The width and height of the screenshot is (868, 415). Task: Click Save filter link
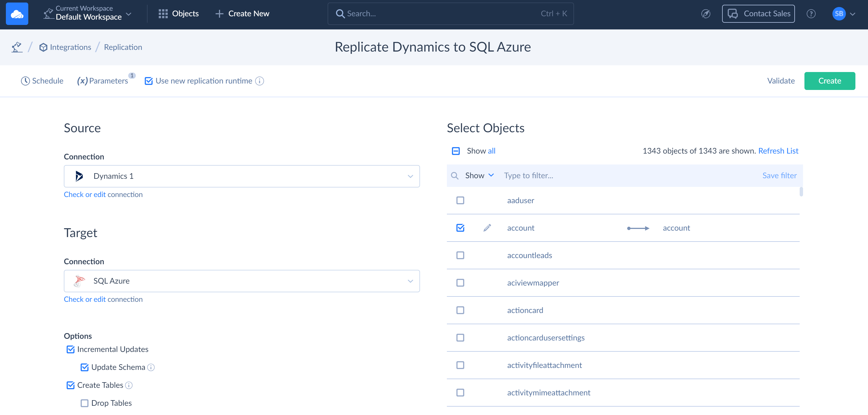tap(780, 176)
